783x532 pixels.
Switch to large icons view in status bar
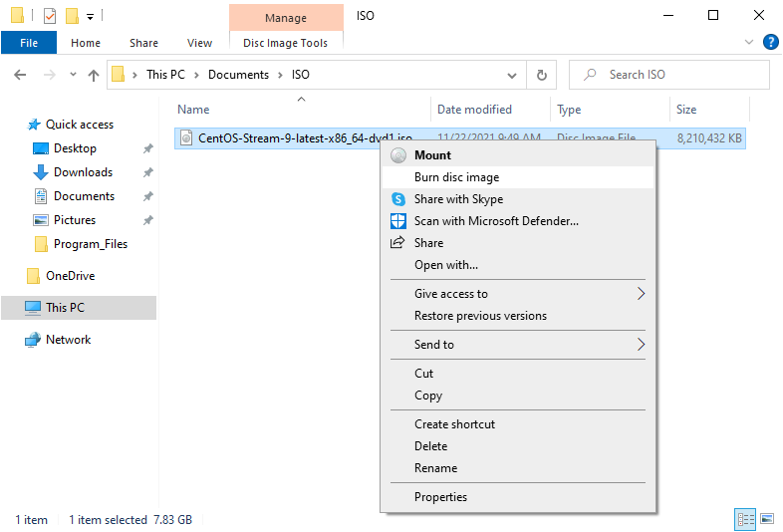point(767,519)
